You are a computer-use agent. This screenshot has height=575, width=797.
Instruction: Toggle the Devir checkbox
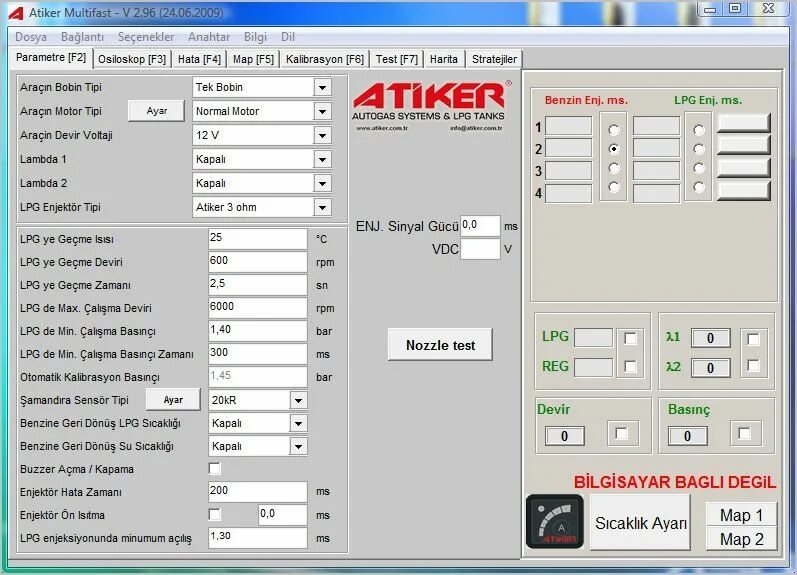tap(621, 433)
